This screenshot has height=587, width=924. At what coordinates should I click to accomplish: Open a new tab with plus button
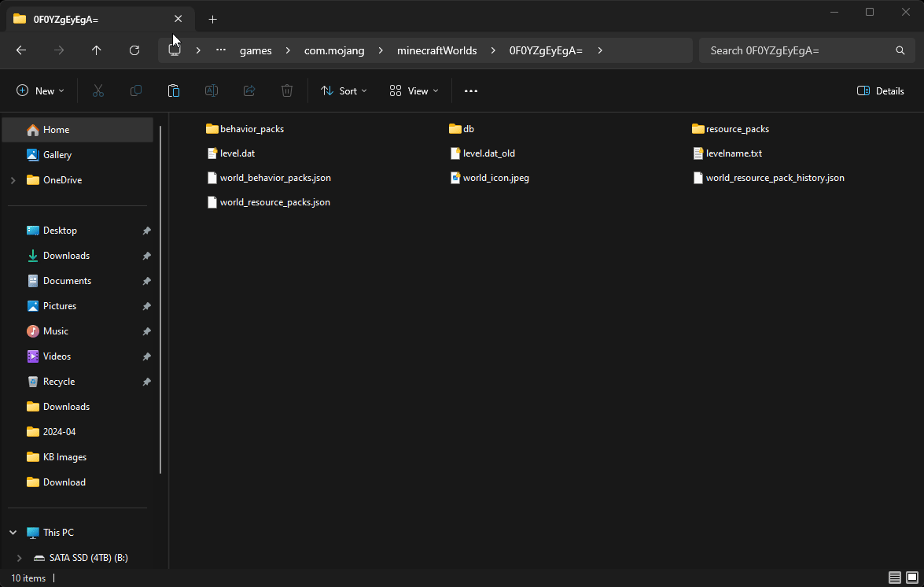pyautogui.click(x=212, y=19)
